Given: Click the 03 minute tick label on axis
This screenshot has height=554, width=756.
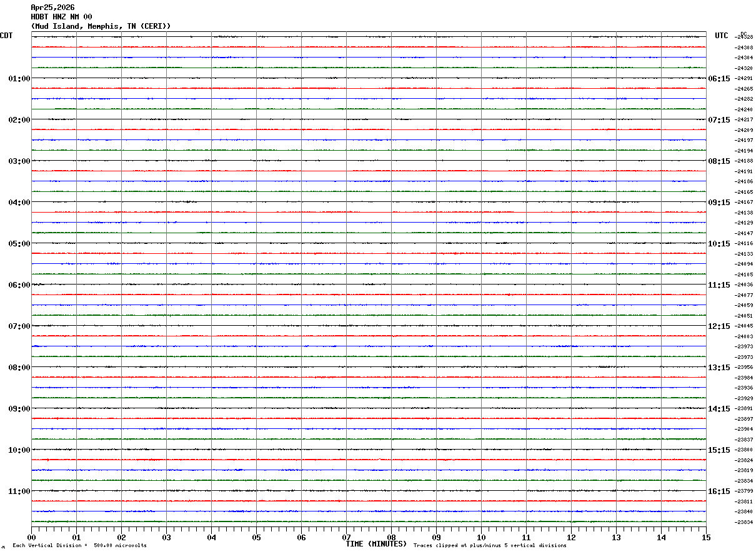Looking at the screenshot, I should point(166,538).
